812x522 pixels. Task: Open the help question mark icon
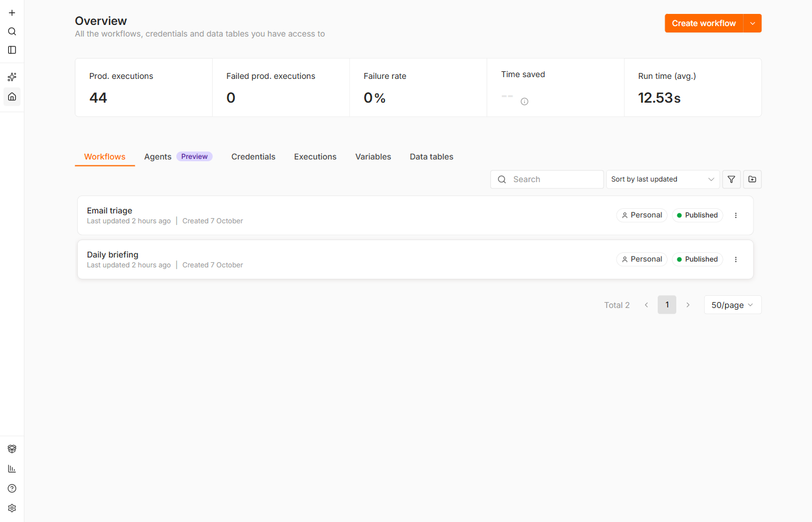pyautogui.click(x=12, y=488)
